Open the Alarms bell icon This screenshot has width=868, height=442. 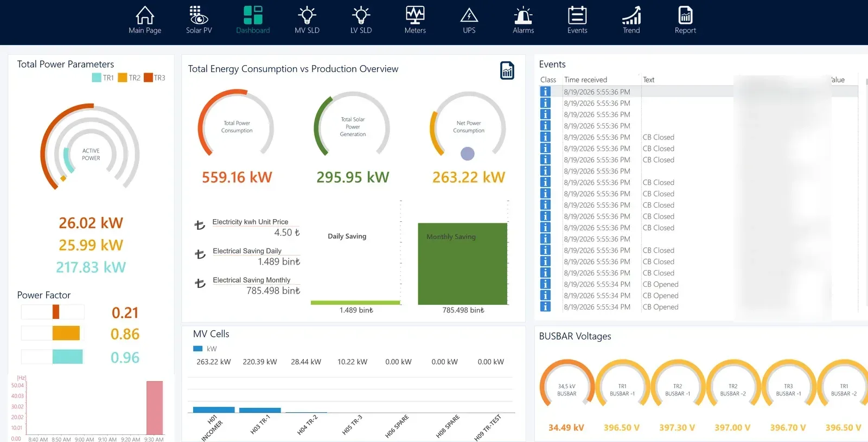[524, 15]
